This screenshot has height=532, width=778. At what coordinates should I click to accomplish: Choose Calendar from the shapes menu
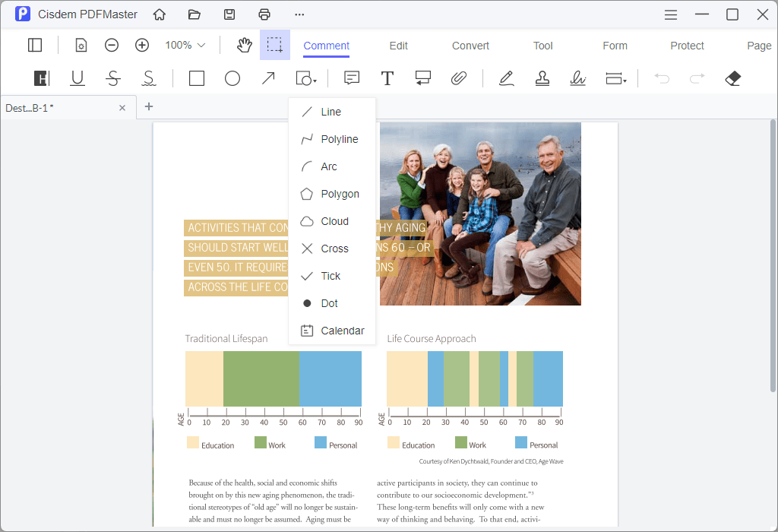click(332, 331)
